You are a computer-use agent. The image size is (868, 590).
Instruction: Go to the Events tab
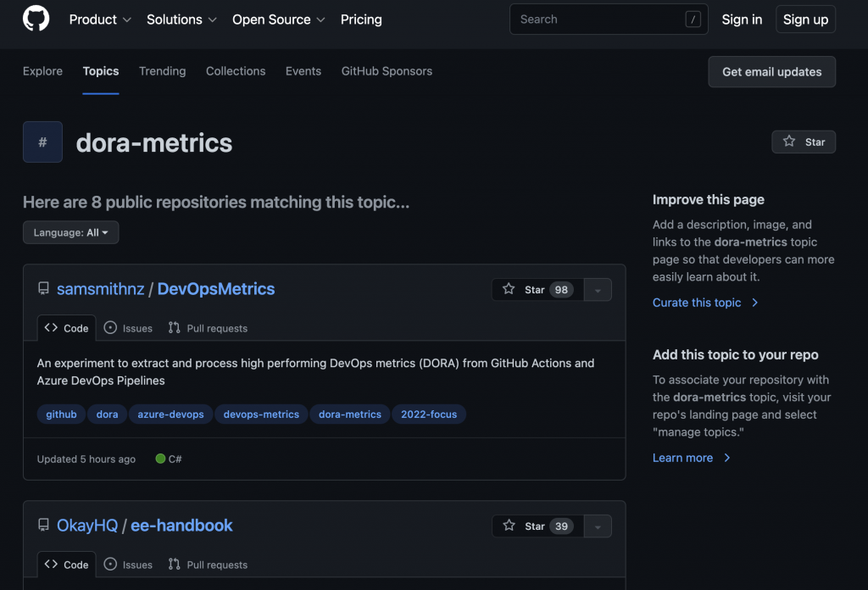coord(303,71)
